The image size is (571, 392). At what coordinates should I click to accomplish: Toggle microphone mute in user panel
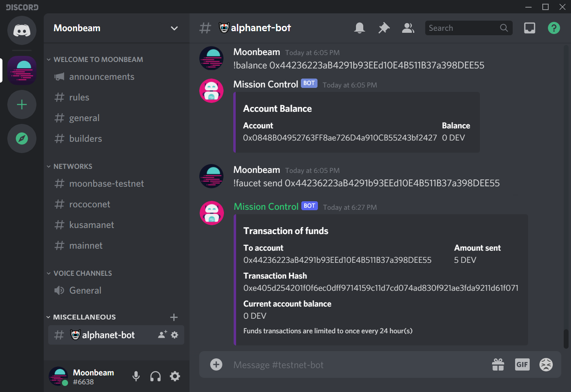tap(136, 376)
